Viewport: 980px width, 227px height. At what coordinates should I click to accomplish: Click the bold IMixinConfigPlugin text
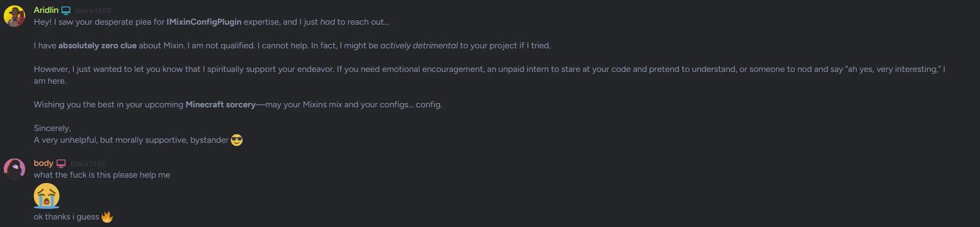pos(203,22)
